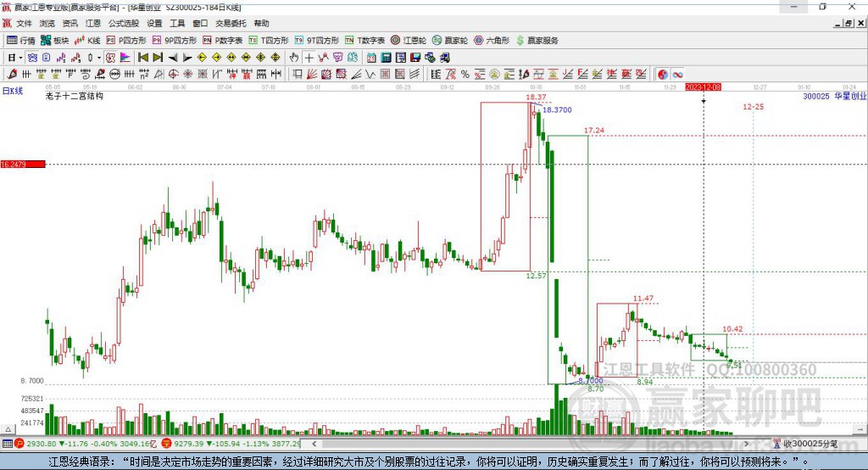Viewport: 868px width, 470px height.
Task: Select the hand pan tool
Action: 294,58
